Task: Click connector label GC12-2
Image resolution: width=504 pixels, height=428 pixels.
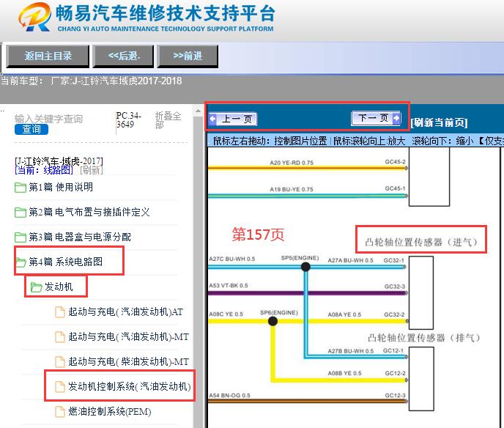Action: (396, 373)
